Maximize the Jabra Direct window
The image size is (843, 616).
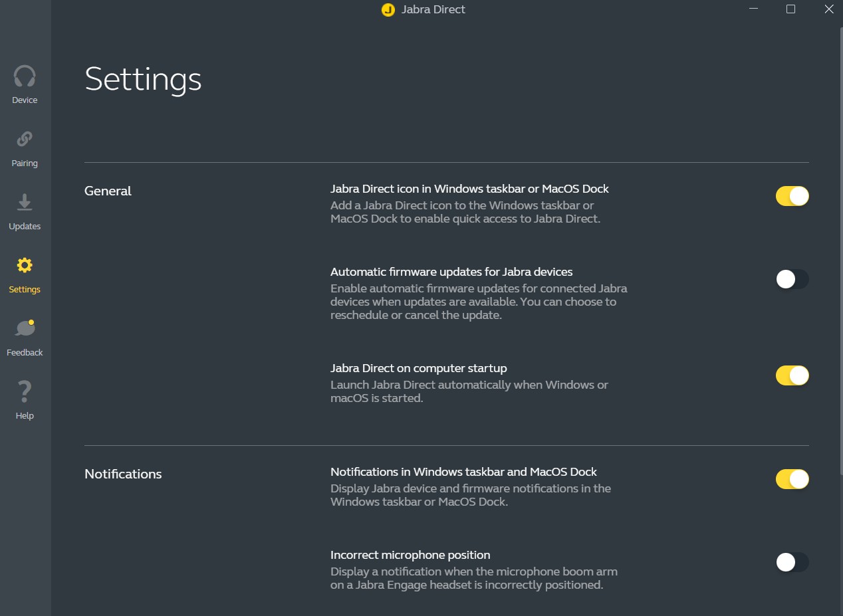tap(790, 9)
